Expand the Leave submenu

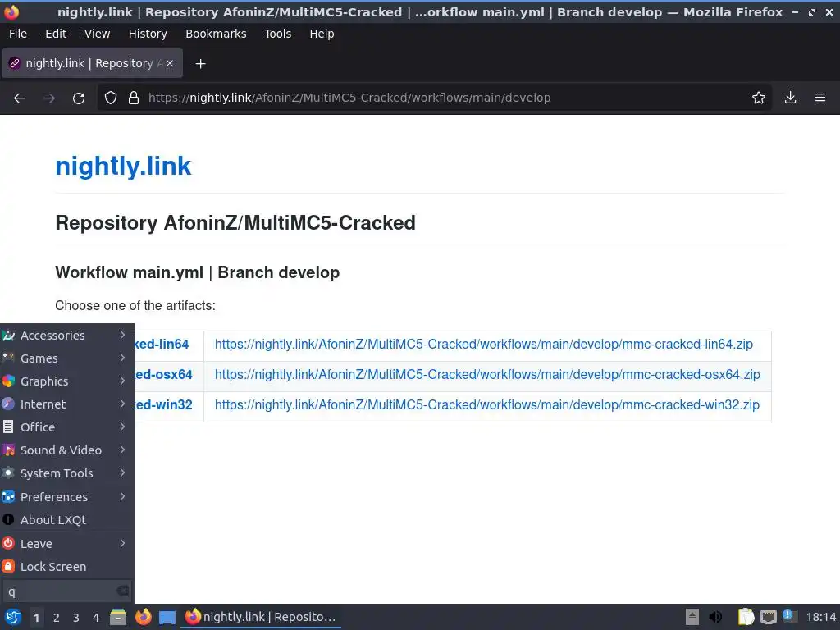[66, 544]
